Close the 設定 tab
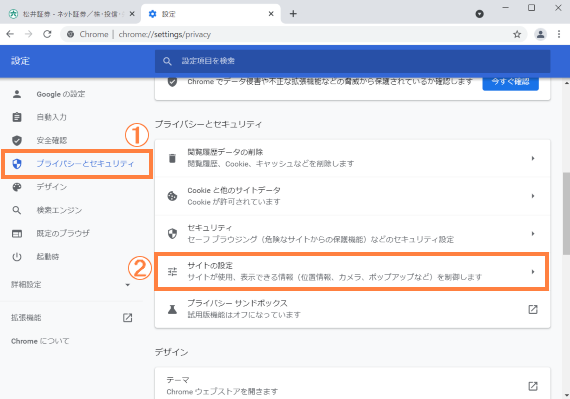Screen dimensions: 570x399 tap(271, 14)
